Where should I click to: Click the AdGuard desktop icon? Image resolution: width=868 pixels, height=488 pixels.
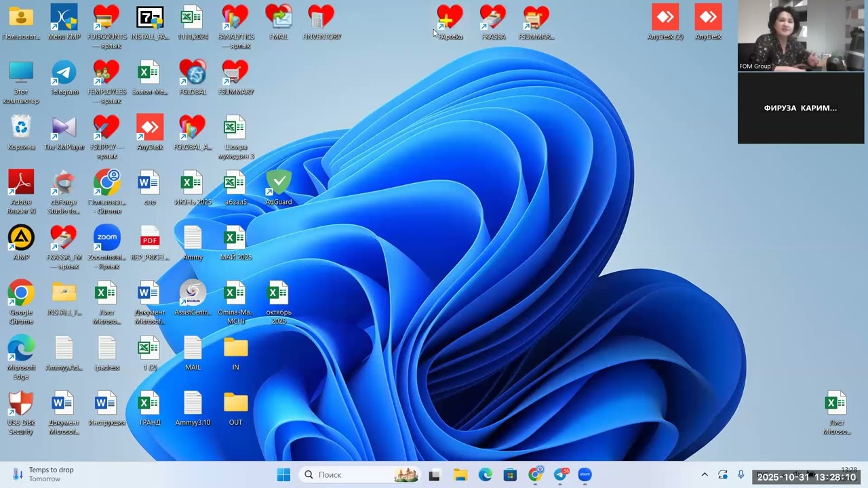tap(278, 188)
